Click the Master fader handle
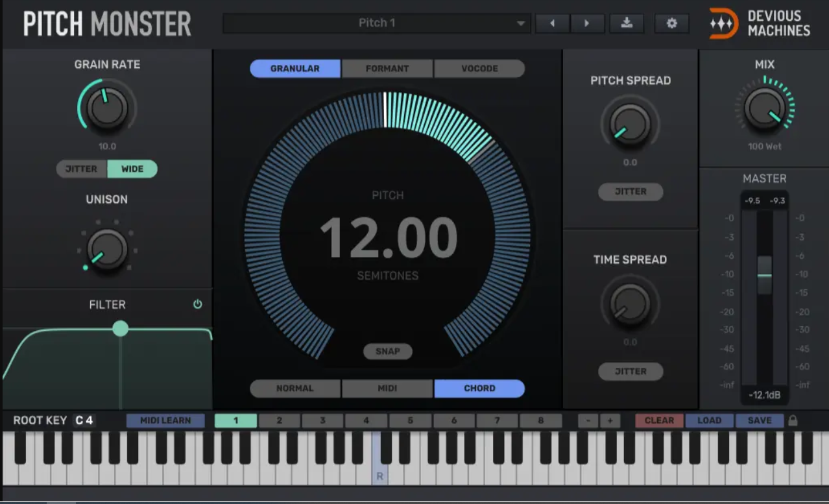 pyautogui.click(x=765, y=274)
